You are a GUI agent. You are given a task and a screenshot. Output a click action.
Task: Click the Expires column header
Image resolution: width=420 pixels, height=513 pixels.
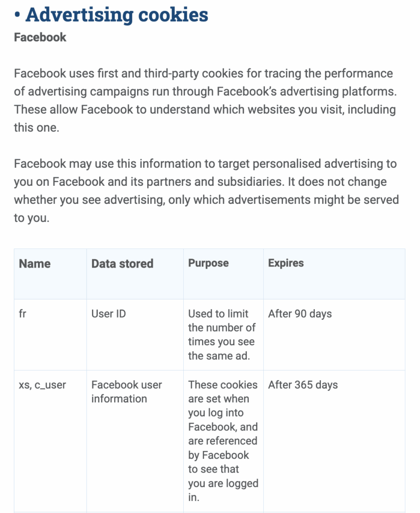[x=286, y=263]
